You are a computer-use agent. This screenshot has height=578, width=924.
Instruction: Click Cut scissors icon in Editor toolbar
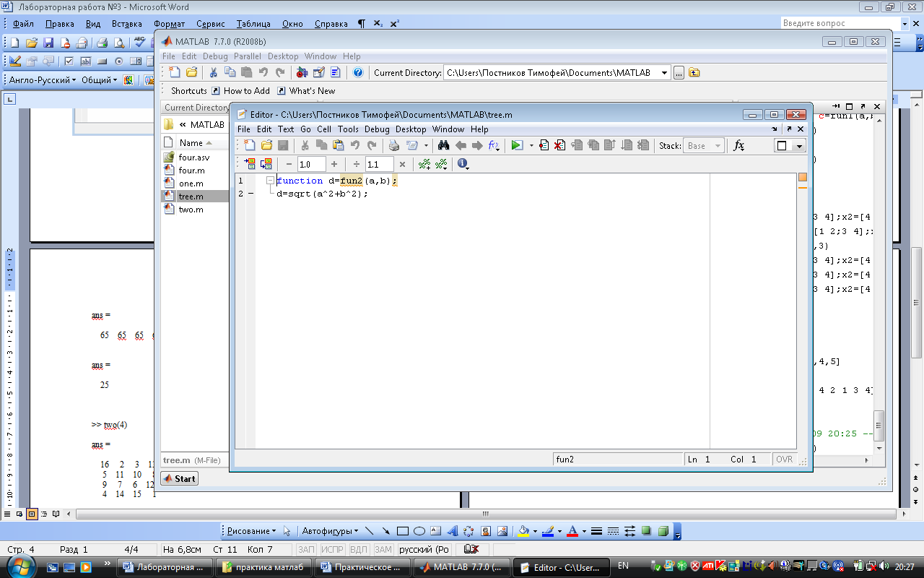[x=305, y=145]
